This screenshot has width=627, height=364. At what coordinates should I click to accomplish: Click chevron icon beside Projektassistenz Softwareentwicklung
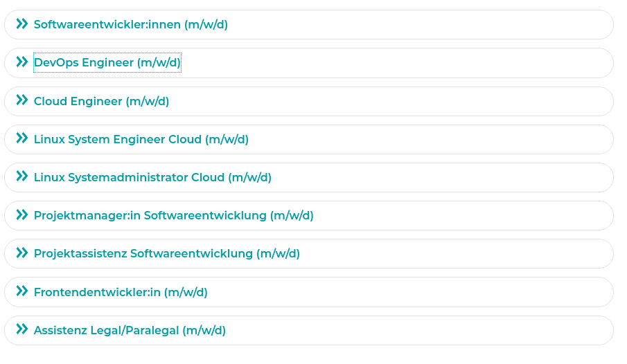pos(22,253)
